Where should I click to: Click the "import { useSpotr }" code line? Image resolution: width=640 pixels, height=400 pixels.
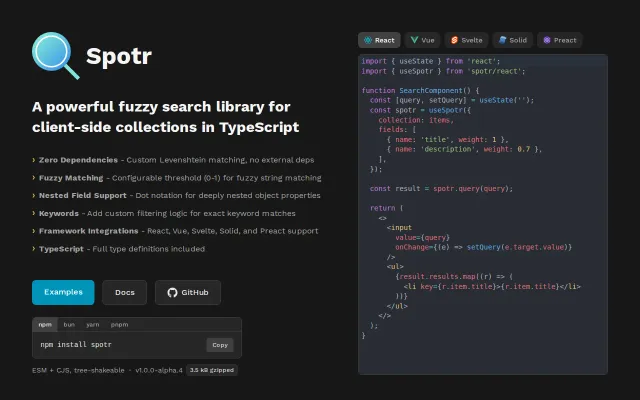(x=443, y=71)
